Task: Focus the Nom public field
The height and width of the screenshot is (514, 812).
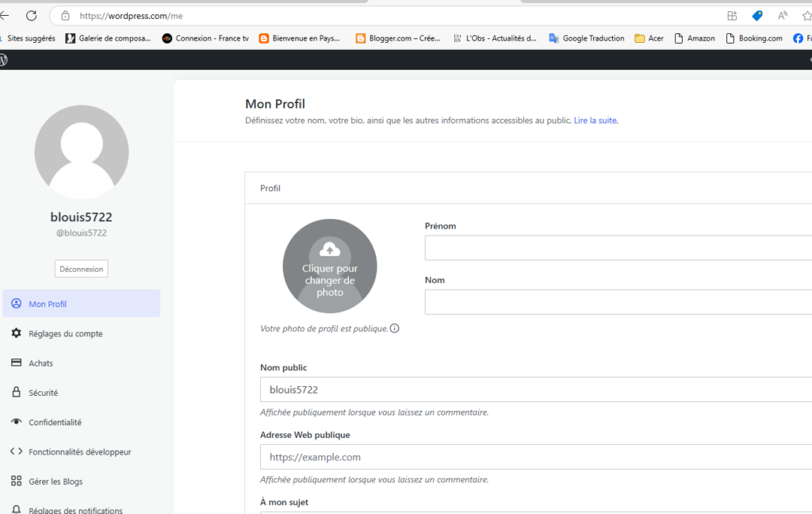Action: pos(535,389)
